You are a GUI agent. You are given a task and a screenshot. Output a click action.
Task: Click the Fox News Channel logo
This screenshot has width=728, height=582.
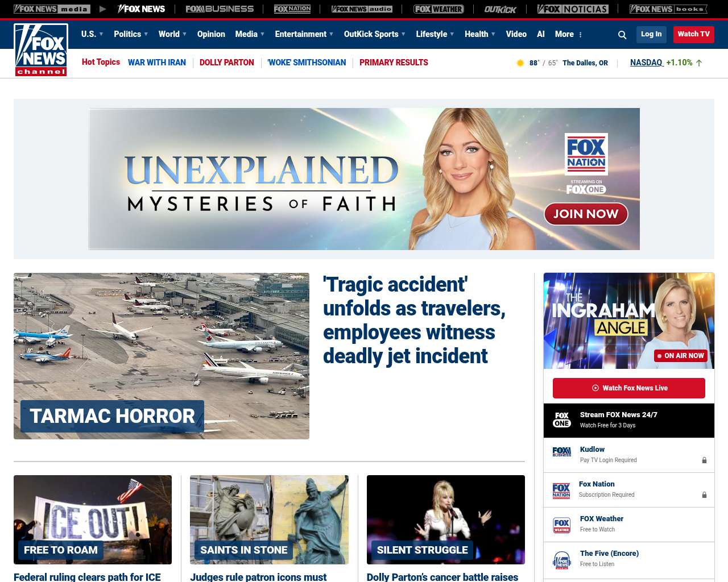pyautogui.click(x=41, y=50)
